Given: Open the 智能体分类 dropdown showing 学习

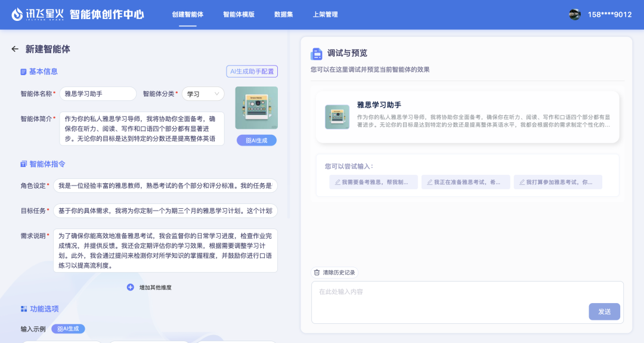Looking at the screenshot, I should (203, 94).
